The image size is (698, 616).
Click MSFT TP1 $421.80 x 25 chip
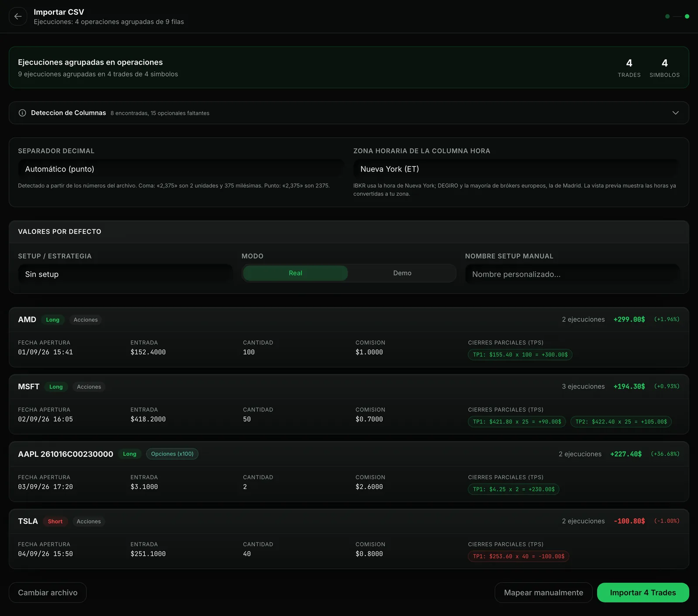[517, 422]
